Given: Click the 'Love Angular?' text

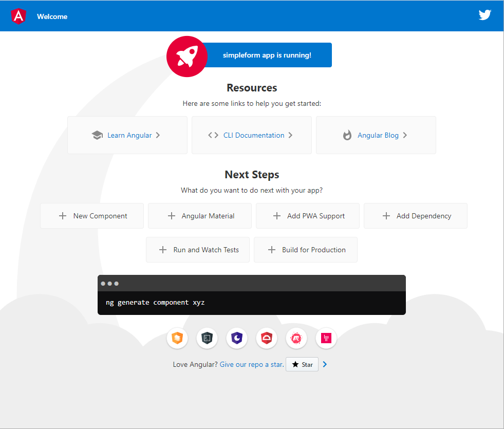Looking at the screenshot, I should click(195, 364).
